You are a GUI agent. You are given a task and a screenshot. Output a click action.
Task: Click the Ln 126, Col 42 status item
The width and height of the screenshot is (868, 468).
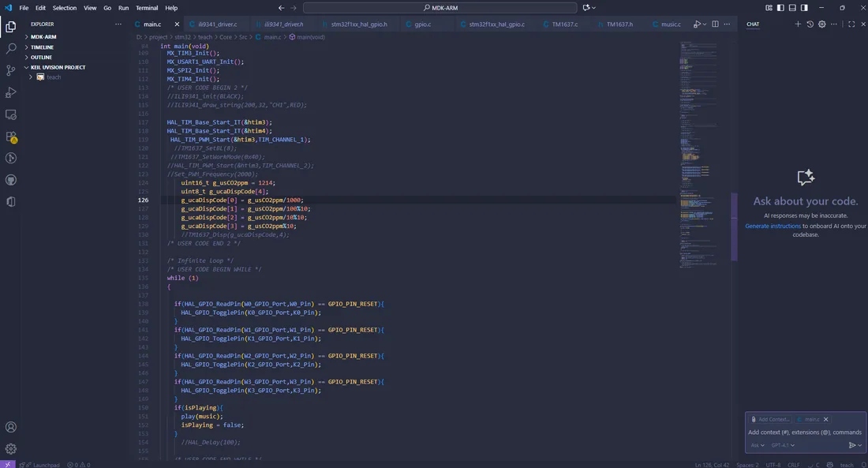[x=712, y=464]
